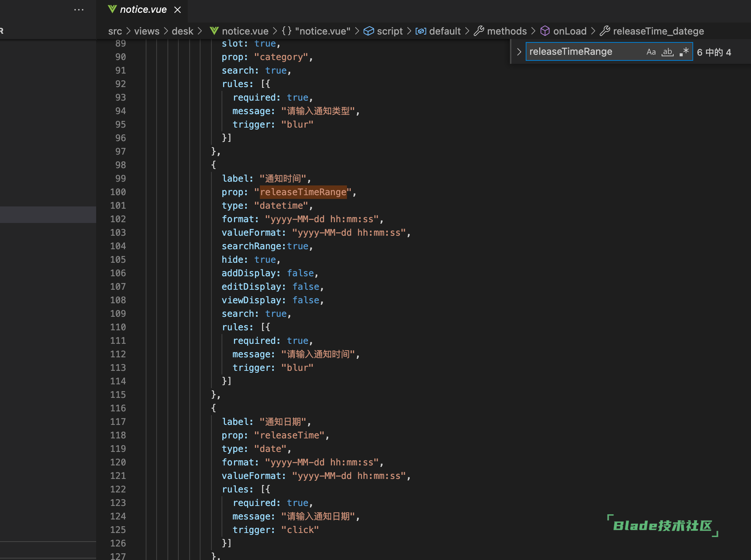Click the script module cube icon
This screenshot has width=751, height=560.
369,31
